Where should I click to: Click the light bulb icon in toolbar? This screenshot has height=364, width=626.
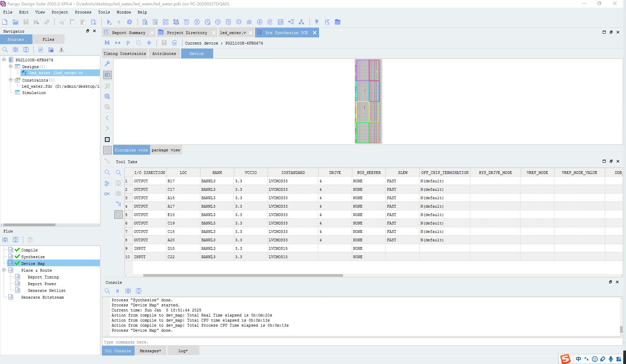pyautogui.click(x=317, y=22)
